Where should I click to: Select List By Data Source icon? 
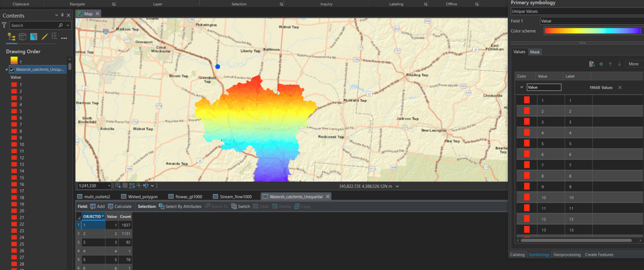click(23, 37)
